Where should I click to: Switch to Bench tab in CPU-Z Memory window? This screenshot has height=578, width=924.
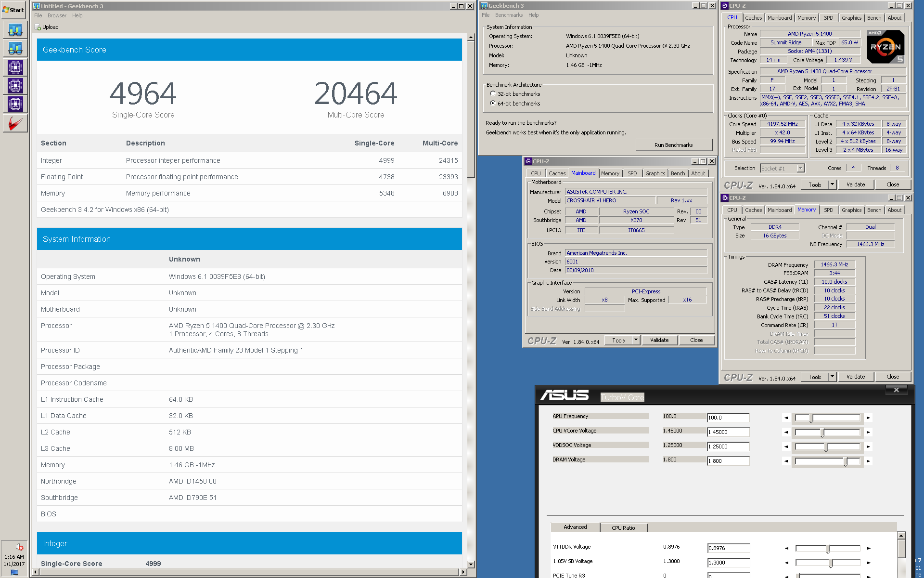tap(874, 210)
